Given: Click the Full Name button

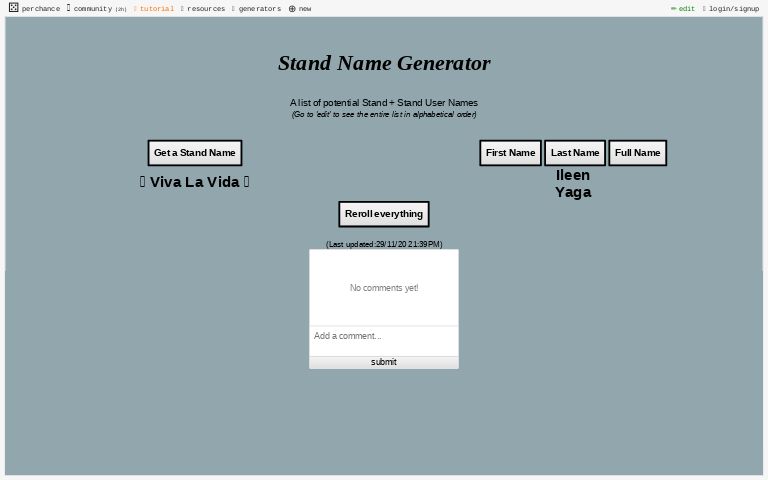Looking at the screenshot, I should pyautogui.click(x=637, y=153).
